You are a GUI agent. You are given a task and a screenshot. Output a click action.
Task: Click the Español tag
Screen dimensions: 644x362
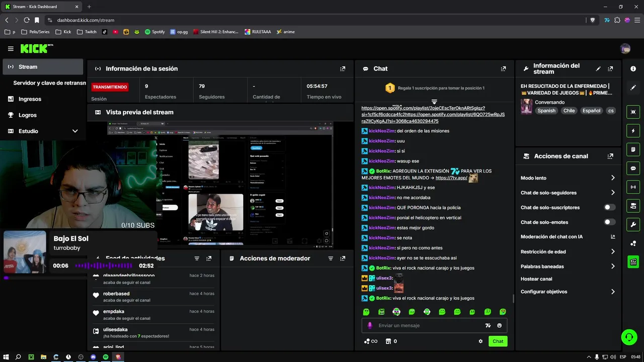coord(591,111)
